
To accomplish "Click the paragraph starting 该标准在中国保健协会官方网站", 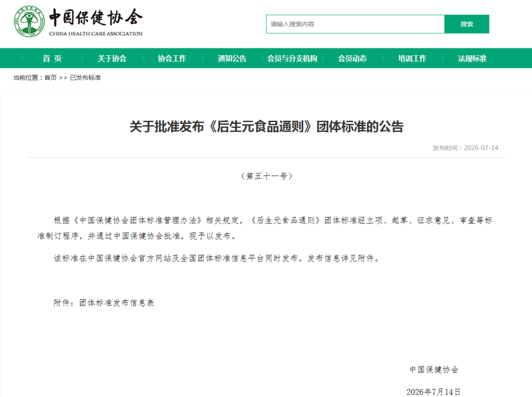I will (x=217, y=258).
